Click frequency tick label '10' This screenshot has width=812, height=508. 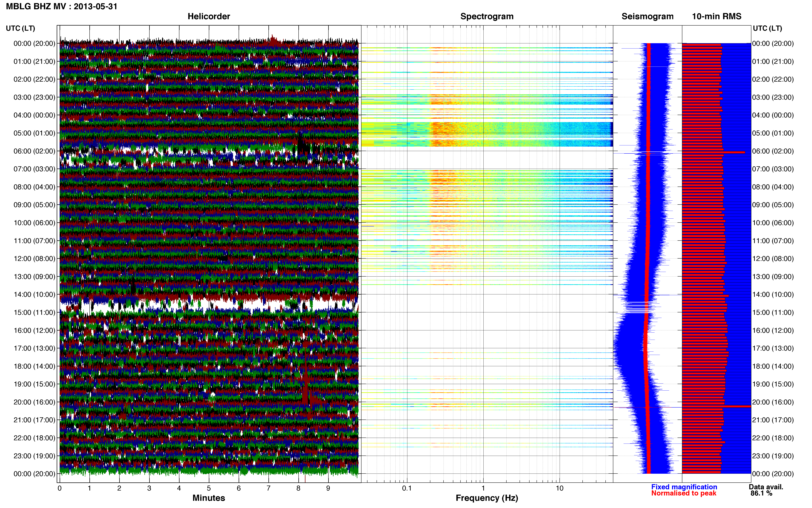point(559,488)
